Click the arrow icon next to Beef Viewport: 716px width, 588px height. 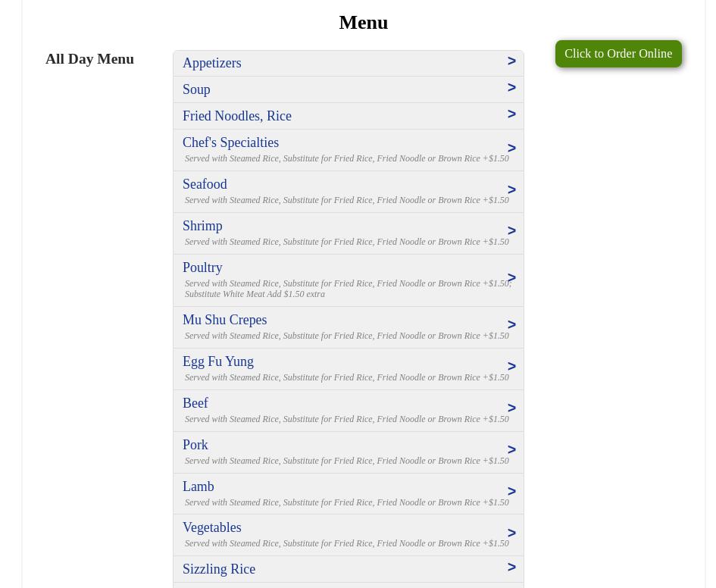(x=511, y=408)
